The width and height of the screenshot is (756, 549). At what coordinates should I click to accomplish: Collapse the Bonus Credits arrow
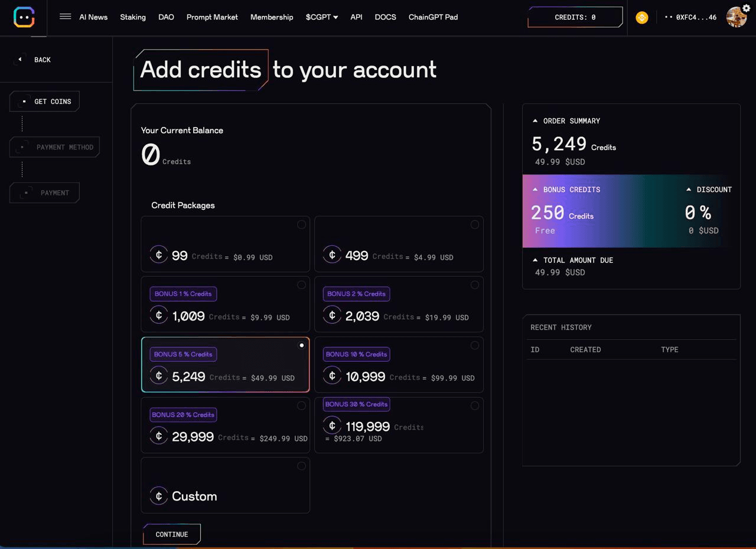(535, 190)
